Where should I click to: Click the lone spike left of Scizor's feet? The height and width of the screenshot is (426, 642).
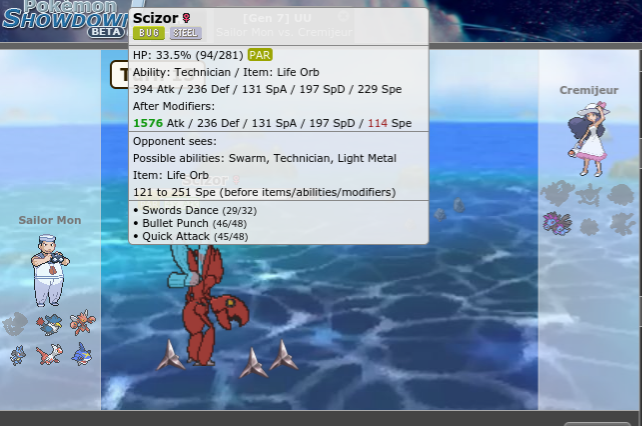(x=170, y=355)
